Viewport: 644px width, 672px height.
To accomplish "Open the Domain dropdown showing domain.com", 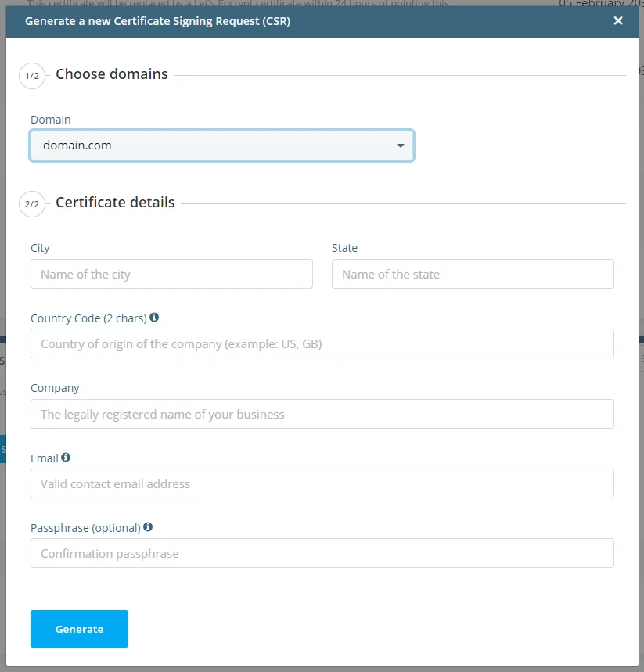I will [221, 146].
